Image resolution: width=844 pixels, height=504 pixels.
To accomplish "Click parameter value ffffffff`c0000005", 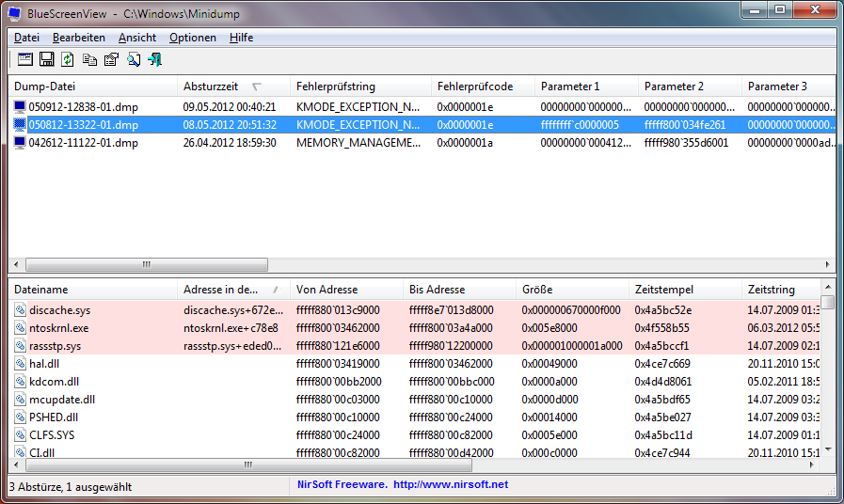I will (580, 125).
